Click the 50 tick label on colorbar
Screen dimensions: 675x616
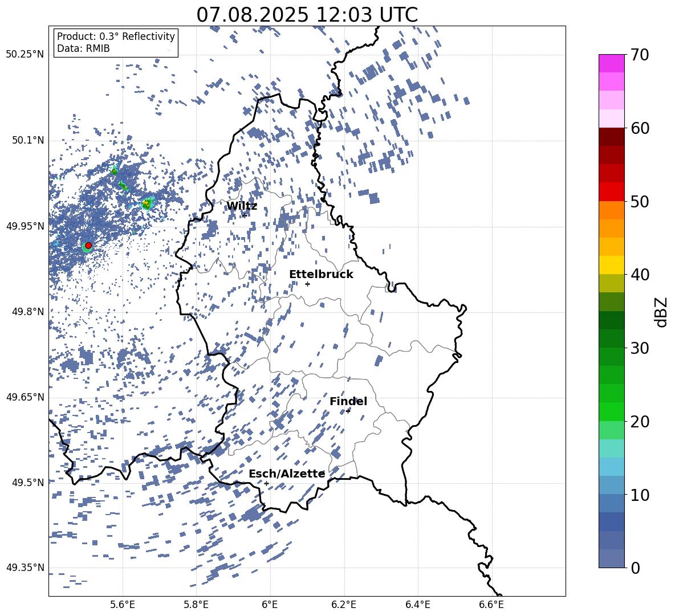pyautogui.click(x=640, y=202)
